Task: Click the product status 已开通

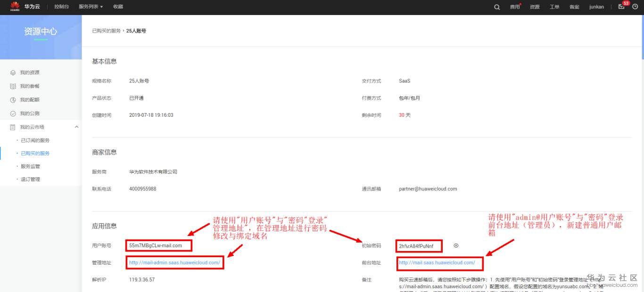Action: pyautogui.click(x=136, y=98)
